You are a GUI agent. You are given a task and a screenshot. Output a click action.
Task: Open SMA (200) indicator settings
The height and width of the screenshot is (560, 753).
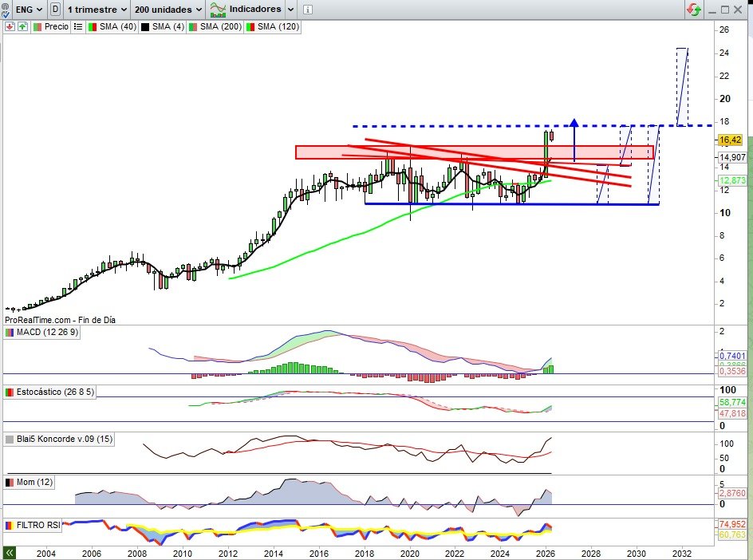click(x=215, y=26)
